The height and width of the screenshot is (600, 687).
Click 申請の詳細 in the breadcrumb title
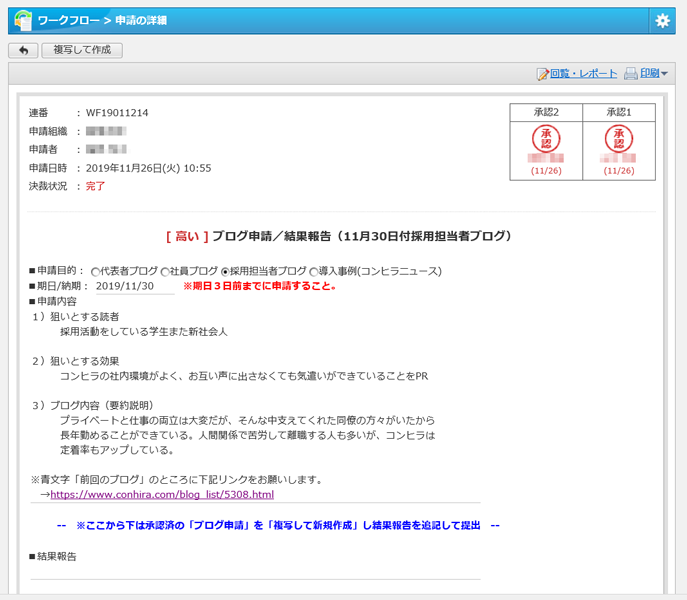click(x=140, y=21)
